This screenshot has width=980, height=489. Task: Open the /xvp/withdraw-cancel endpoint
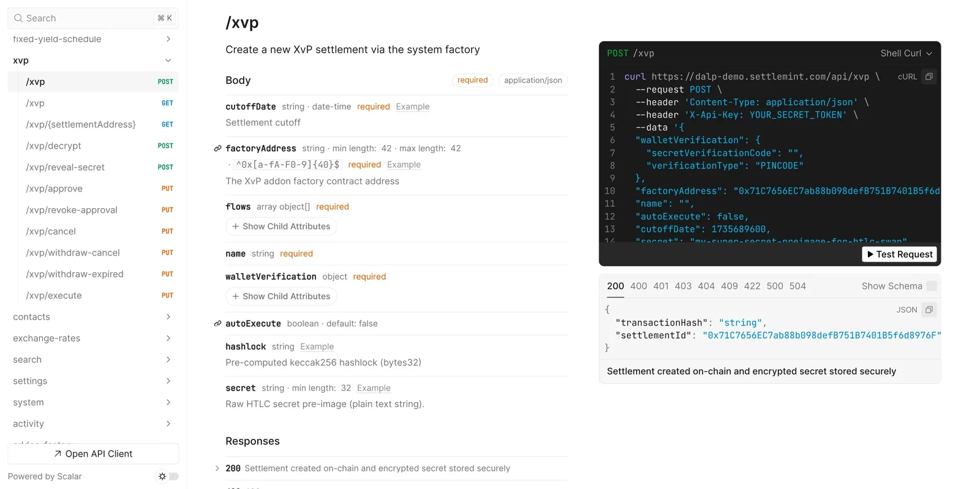pyautogui.click(x=93, y=253)
